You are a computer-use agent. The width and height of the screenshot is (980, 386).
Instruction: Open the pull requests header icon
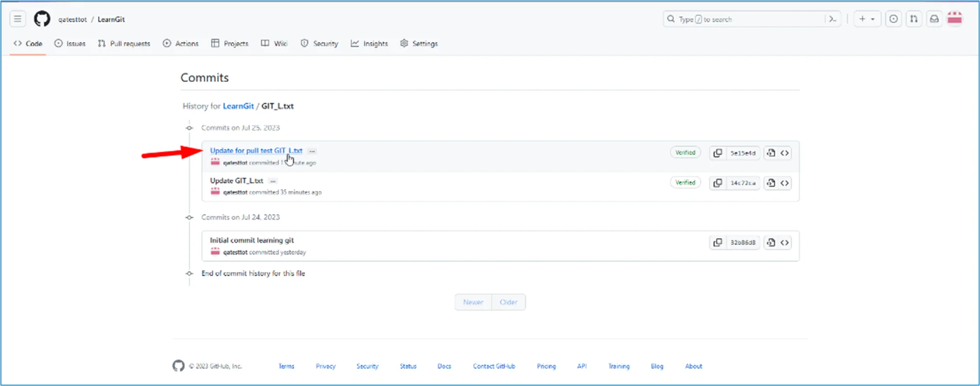coord(914,19)
